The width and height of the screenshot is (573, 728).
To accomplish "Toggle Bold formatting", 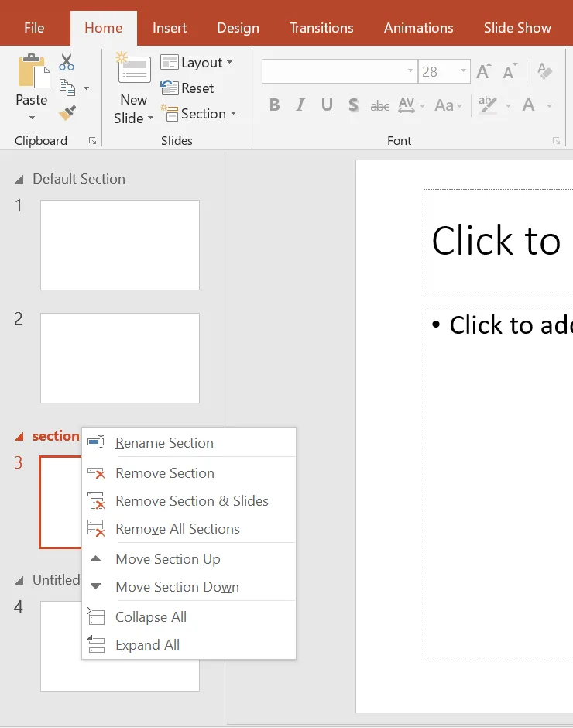I will pyautogui.click(x=274, y=105).
